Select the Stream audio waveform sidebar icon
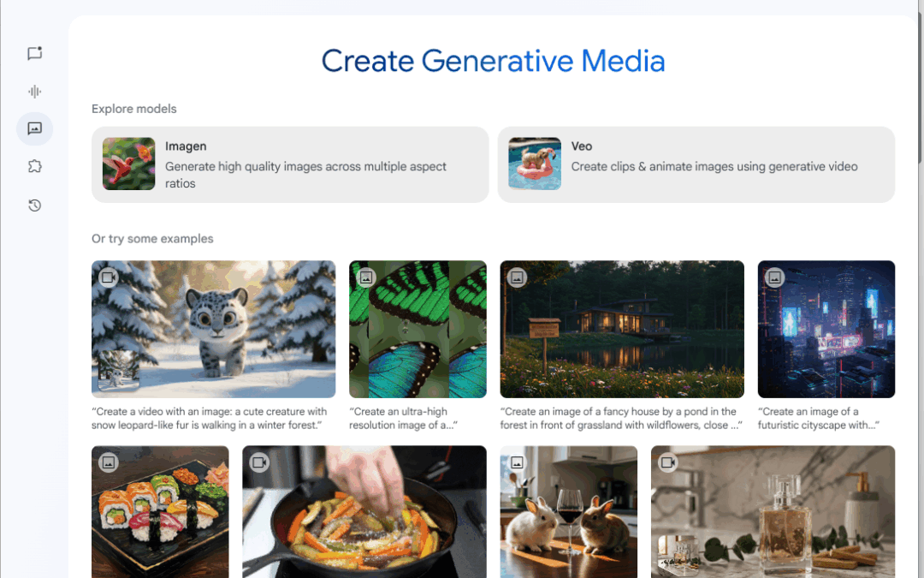Image resolution: width=924 pixels, height=578 pixels. click(35, 92)
